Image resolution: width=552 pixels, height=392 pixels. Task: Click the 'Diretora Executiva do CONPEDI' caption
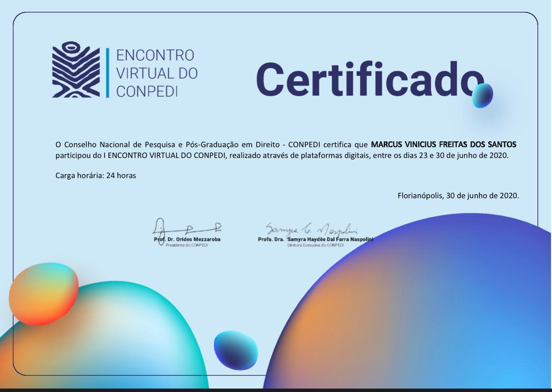click(x=315, y=245)
